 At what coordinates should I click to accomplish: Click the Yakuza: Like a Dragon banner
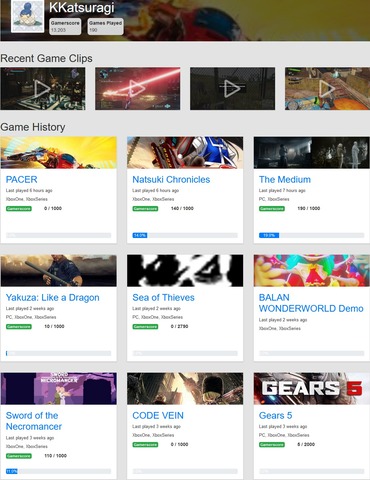click(59, 271)
